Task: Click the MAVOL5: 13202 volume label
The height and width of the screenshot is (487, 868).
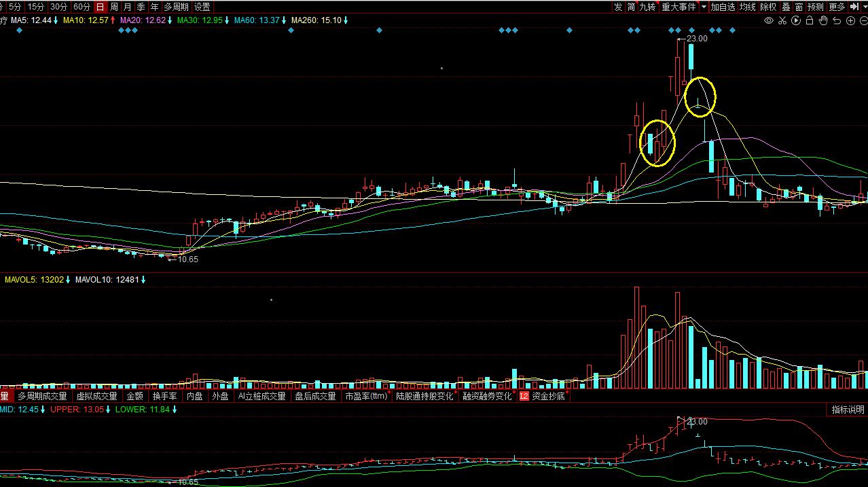Action: click(x=35, y=279)
